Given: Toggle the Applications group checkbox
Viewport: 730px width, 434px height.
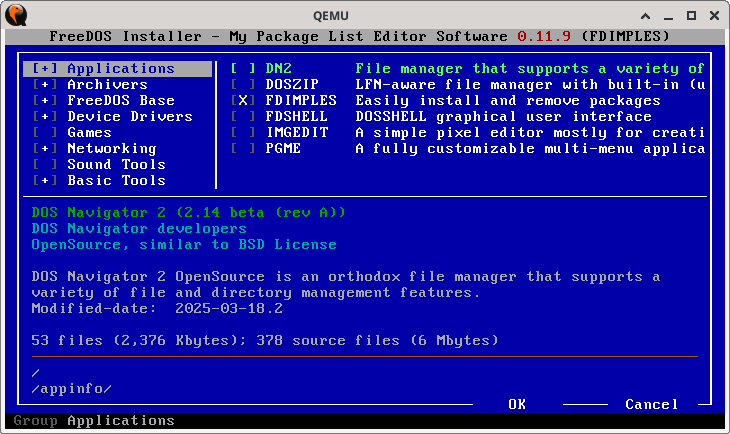Looking at the screenshot, I should (x=45, y=68).
